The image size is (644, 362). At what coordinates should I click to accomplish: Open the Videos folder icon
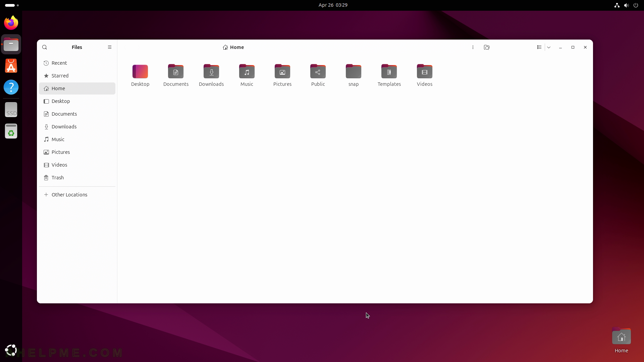pos(425,71)
